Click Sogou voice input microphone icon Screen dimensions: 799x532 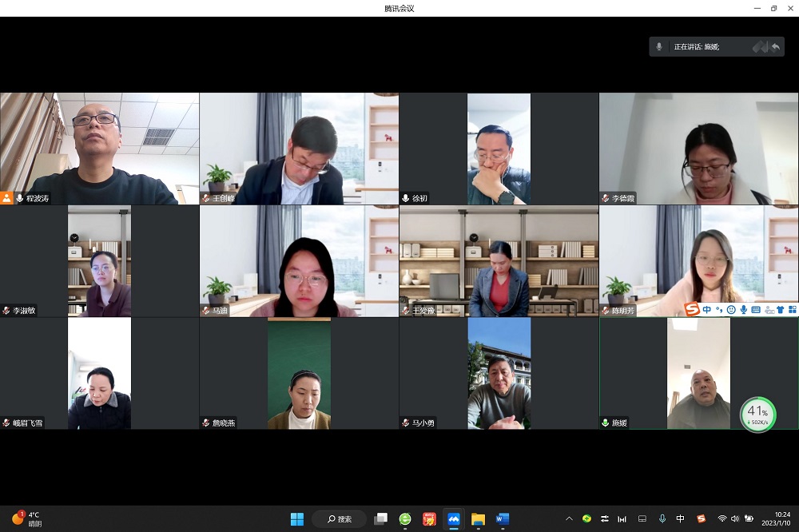[743, 309]
